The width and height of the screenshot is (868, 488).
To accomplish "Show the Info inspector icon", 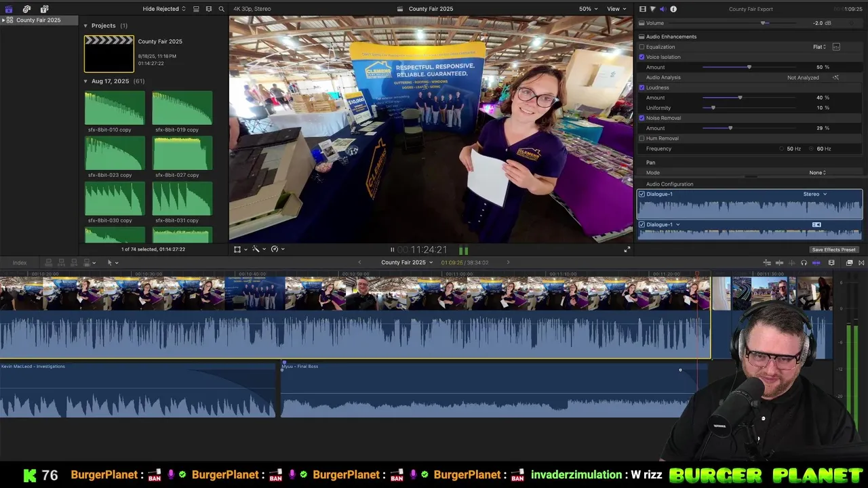I will click(x=673, y=9).
